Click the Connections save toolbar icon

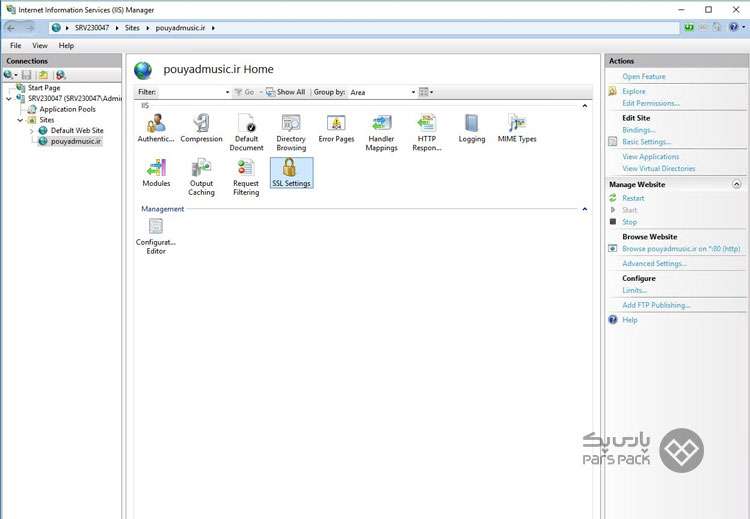coord(27,75)
